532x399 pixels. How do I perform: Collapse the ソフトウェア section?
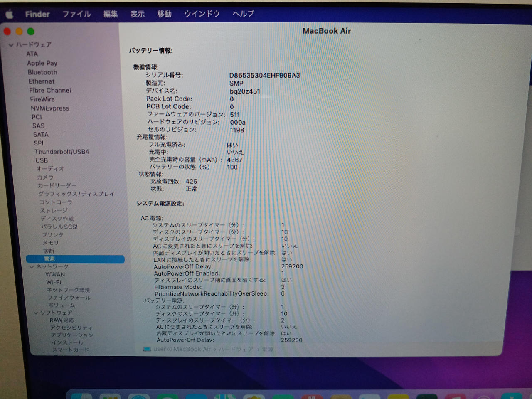[x=36, y=313]
